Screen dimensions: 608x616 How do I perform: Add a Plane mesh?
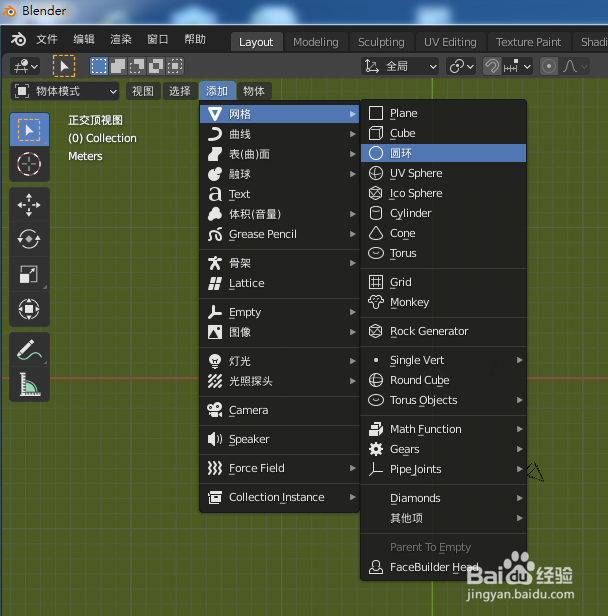click(x=443, y=113)
